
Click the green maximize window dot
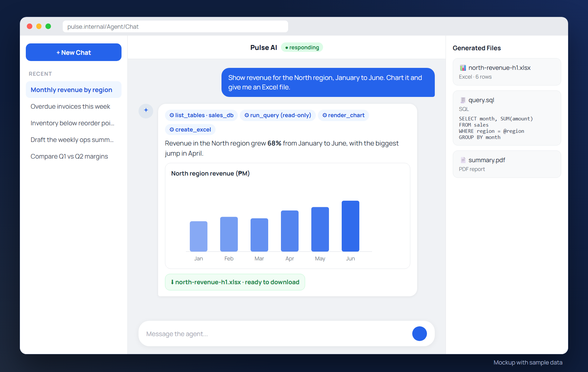coord(48,26)
